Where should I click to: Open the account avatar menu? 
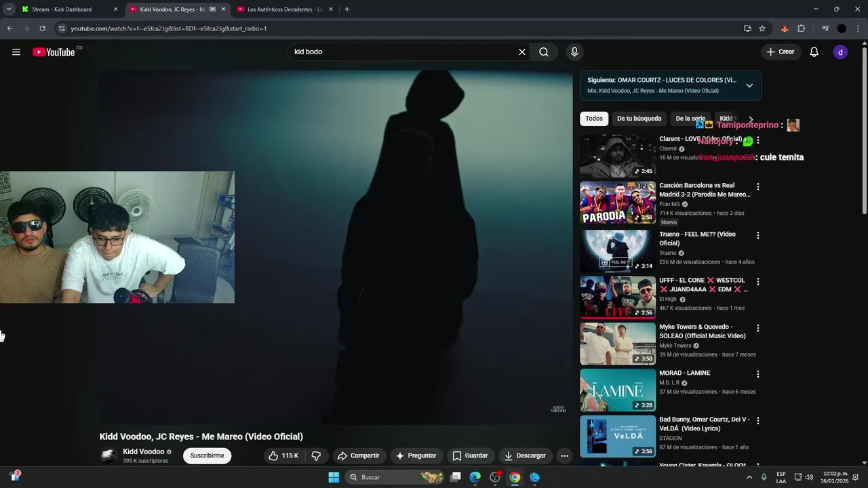[840, 52]
